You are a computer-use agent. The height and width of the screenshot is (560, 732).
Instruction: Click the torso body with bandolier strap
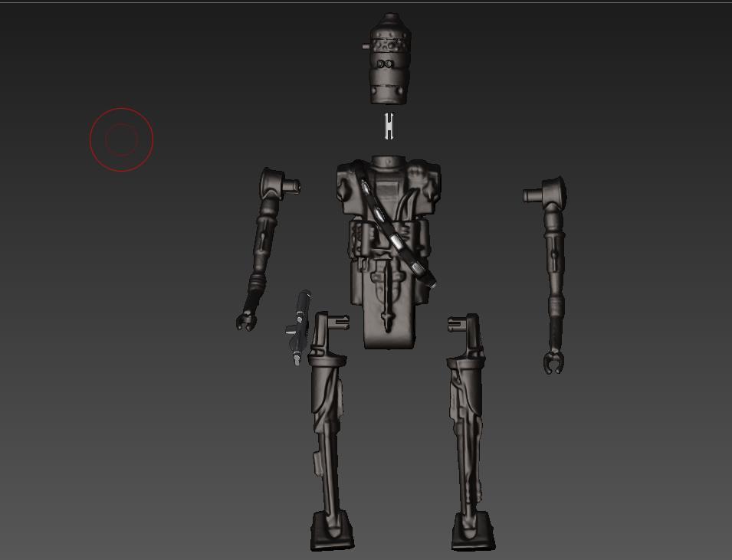(389, 252)
